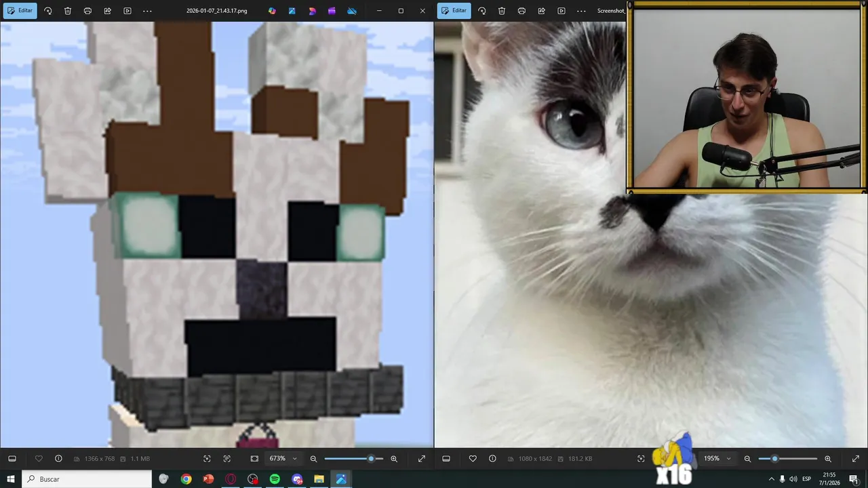This screenshot has height=488, width=868.
Task: Click Editar in the left Photos window
Action: click(x=20, y=11)
